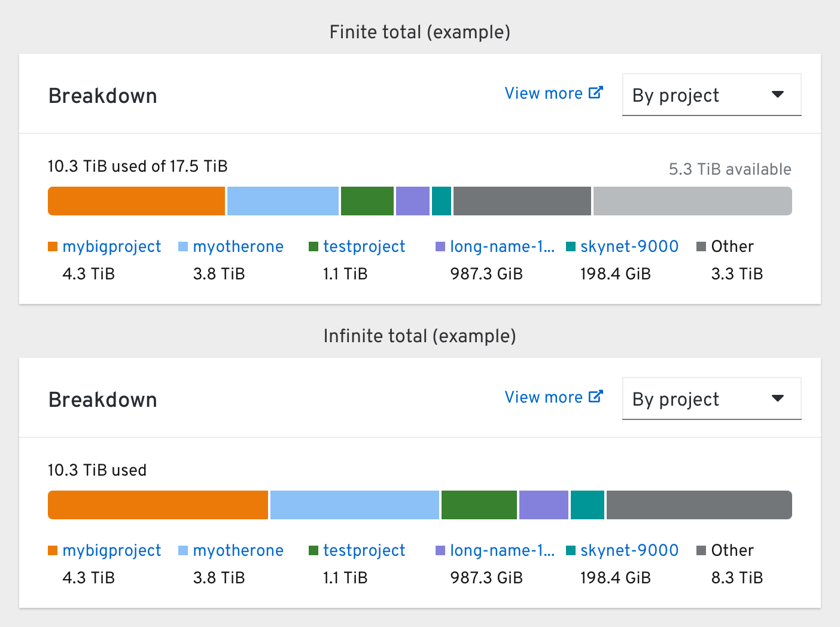Viewport: 840px width, 627px height.
Task: Click 'Infinite total (example)' heading
Action: [x=420, y=336]
